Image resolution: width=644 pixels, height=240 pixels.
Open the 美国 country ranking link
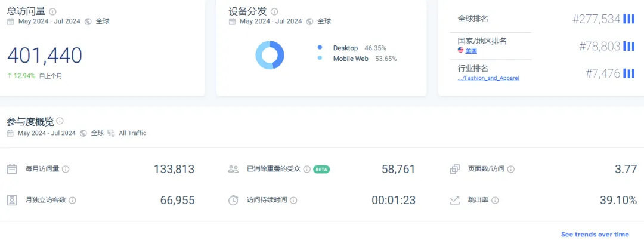[470, 51]
